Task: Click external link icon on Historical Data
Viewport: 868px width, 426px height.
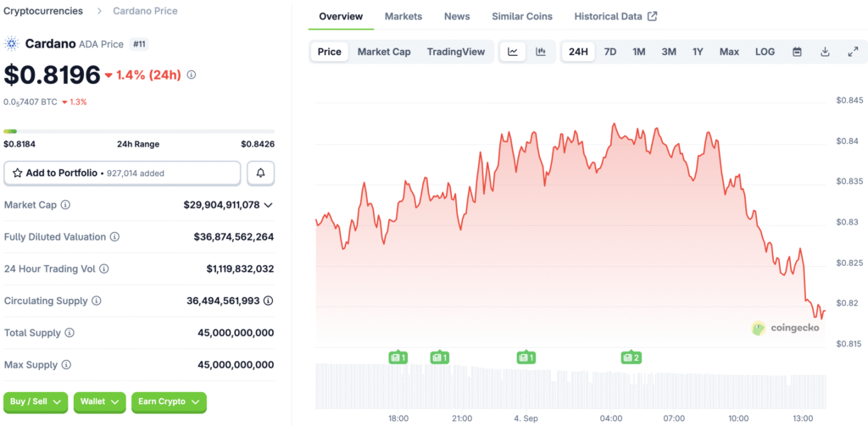Action: (653, 16)
